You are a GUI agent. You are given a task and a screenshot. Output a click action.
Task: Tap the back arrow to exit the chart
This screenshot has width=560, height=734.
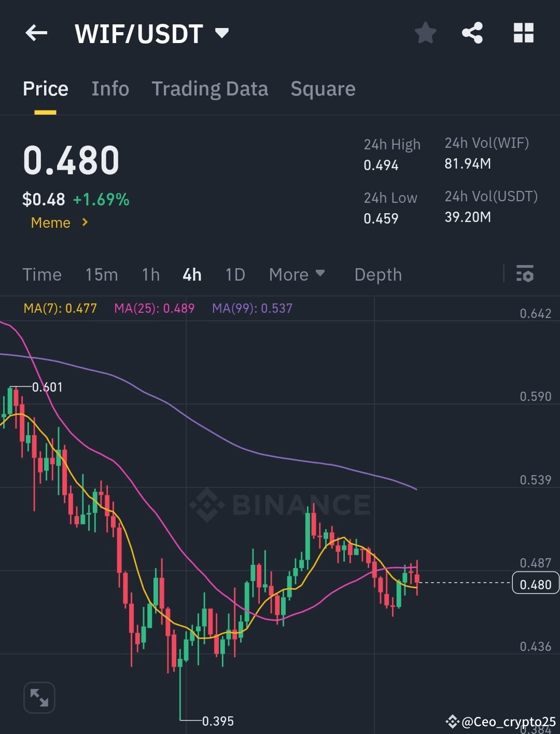point(35,33)
